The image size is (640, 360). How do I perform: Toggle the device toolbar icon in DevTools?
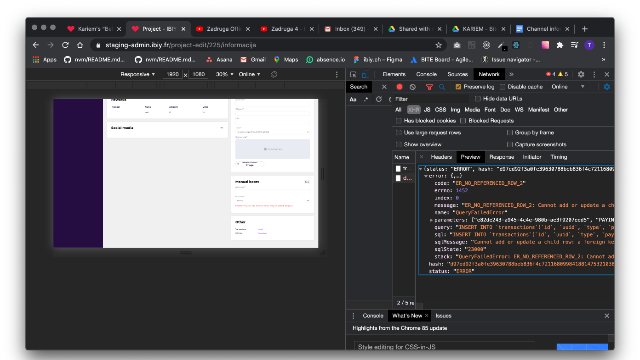(x=365, y=74)
